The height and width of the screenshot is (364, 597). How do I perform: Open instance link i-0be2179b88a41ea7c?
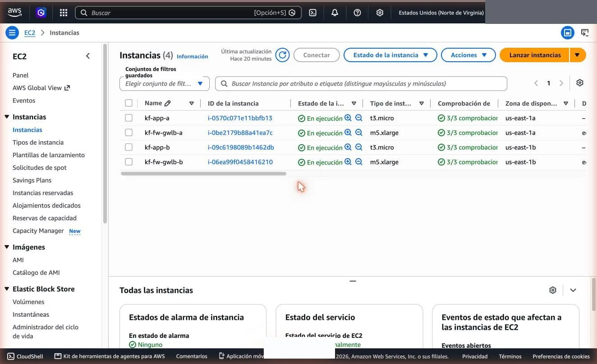[240, 132]
